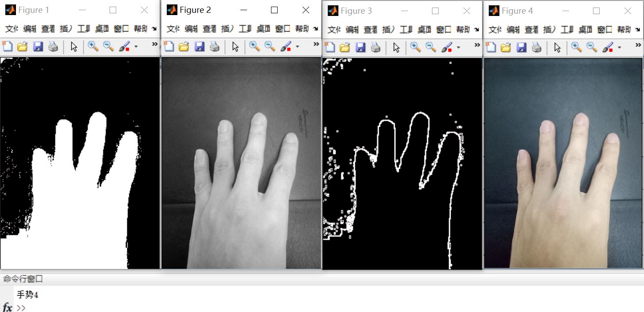
Task: Open file icon in Figure 2 toolbar
Action: click(184, 46)
